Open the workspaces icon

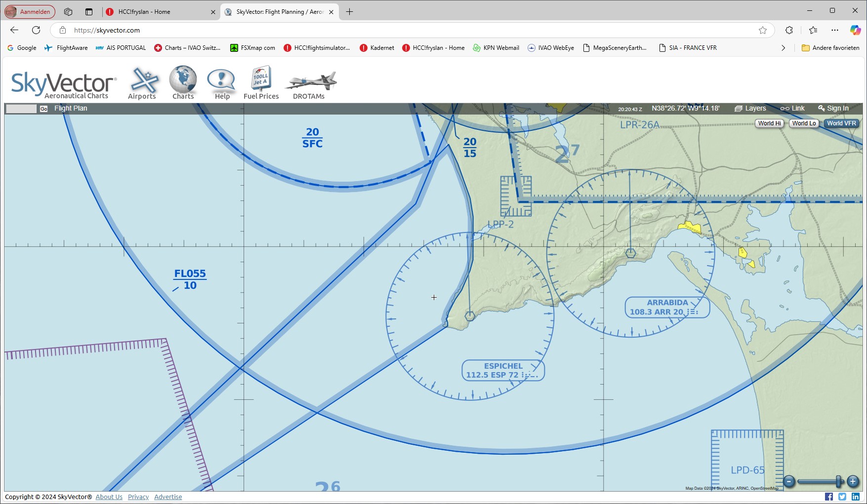[68, 12]
